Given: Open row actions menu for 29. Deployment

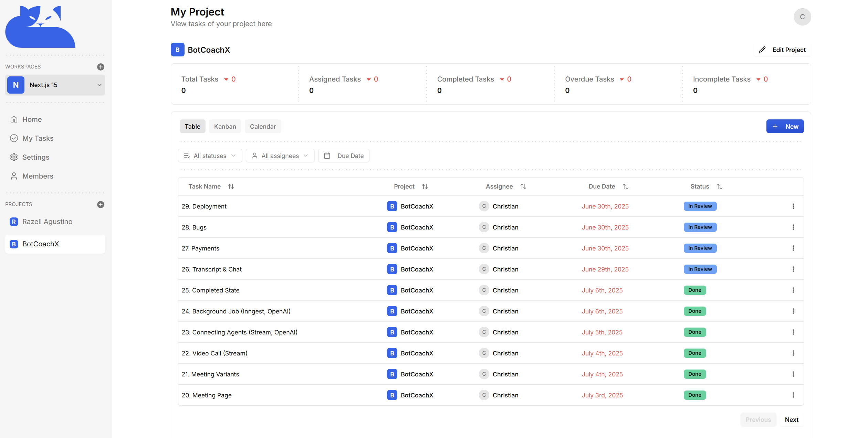Looking at the screenshot, I should point(793,206).
